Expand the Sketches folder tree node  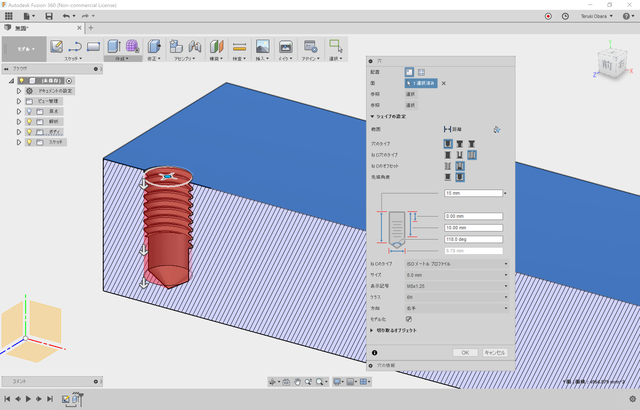click(x=19, y=142)
